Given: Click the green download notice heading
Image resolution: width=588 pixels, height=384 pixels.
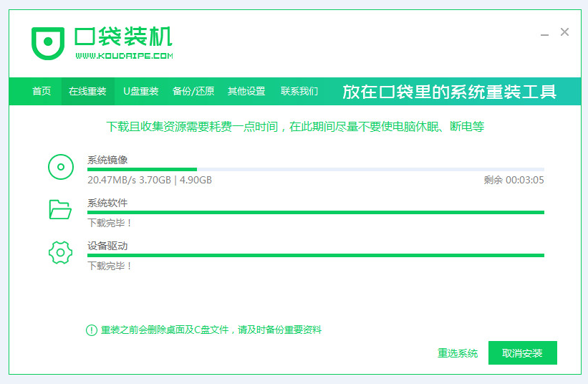Looking at the screenshot, I should coord(295,127).
